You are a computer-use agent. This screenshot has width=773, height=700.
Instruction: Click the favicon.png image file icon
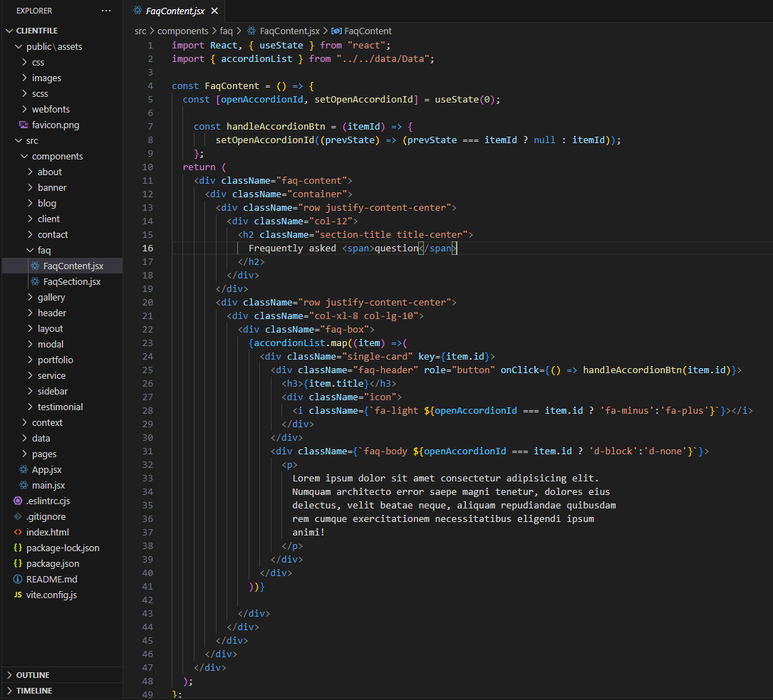[24, 125]
